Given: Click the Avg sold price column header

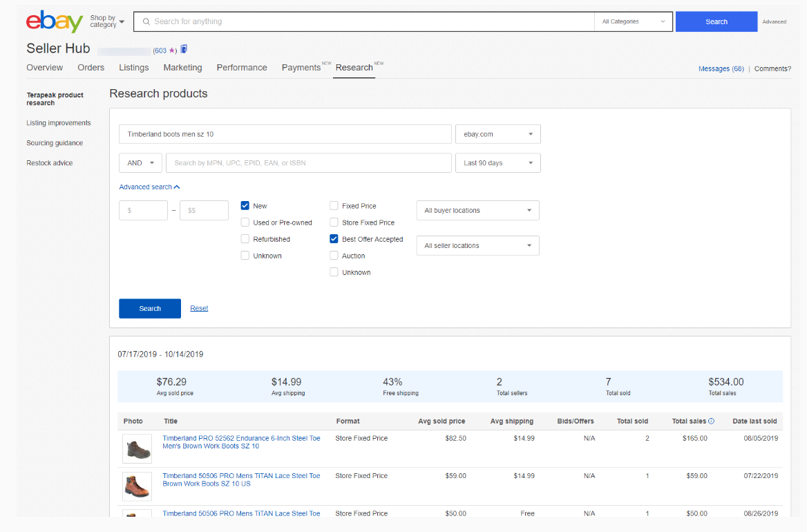Looking at the screenshot, I should tap(442, 421).
